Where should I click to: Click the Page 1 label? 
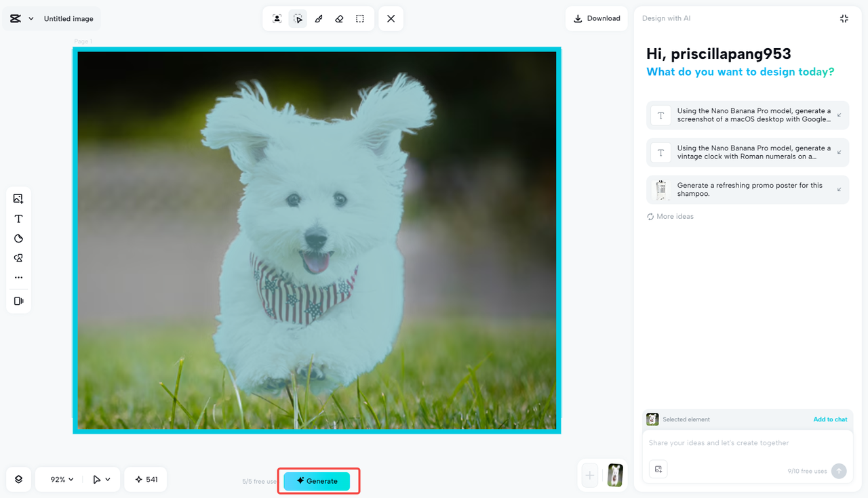pyautogui.click(x=83, y=41)
